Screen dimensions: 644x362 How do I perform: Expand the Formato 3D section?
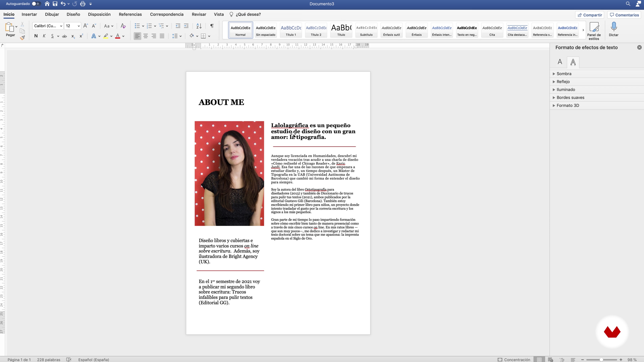click(568, 105)
